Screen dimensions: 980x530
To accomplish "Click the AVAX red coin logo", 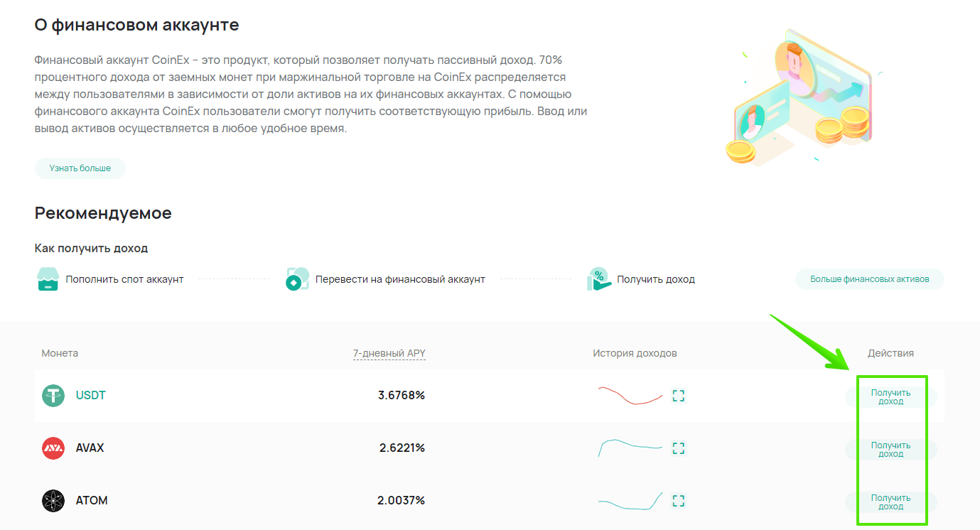I will [53, 448].
